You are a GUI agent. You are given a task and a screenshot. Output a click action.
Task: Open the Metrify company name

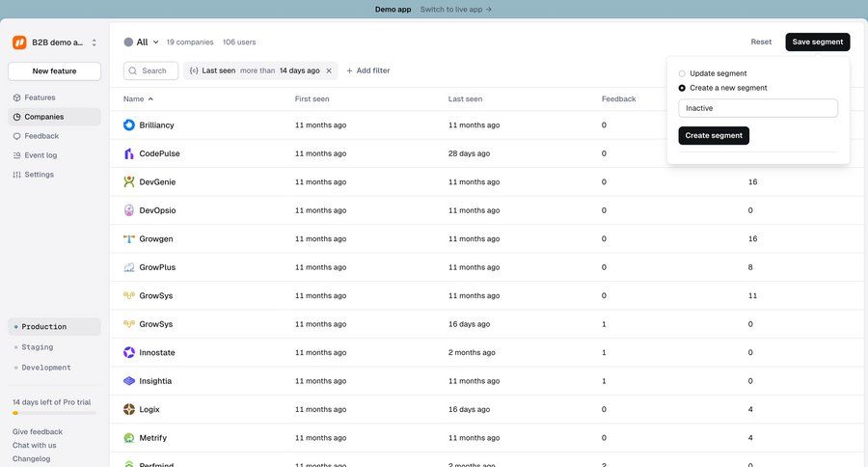152,438
